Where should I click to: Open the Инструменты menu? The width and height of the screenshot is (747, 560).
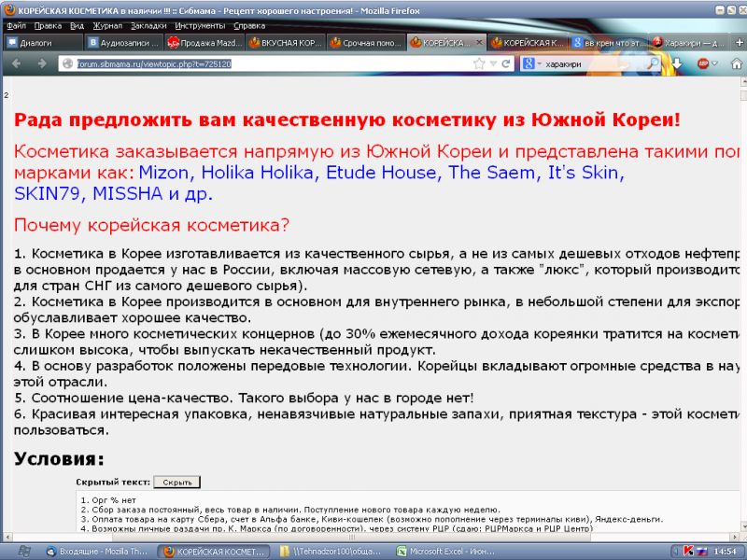(x=200, y=26)
